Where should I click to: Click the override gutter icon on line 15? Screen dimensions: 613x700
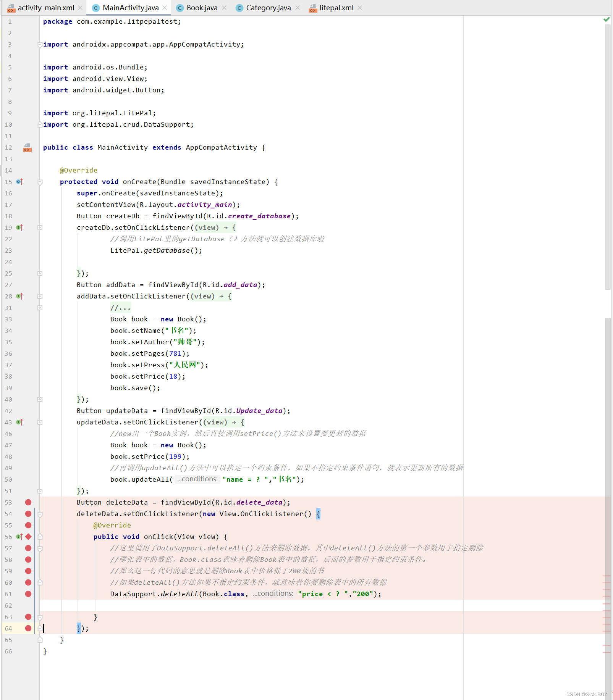[x=19, y=182]
